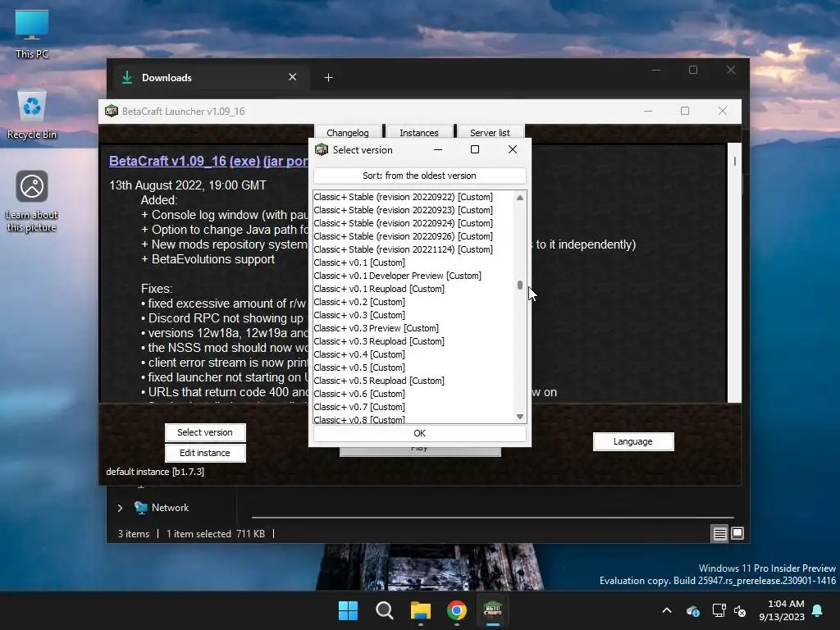Select the Downloads tab
Image resolution: width=840 pixels, height=630 pixels.
tap(209, 78)
